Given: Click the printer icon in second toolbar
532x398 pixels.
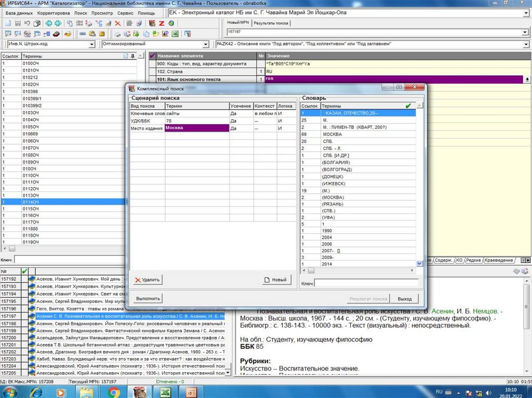Looking at the screenshot, I should pyautogui.click(x=117, y=34).
